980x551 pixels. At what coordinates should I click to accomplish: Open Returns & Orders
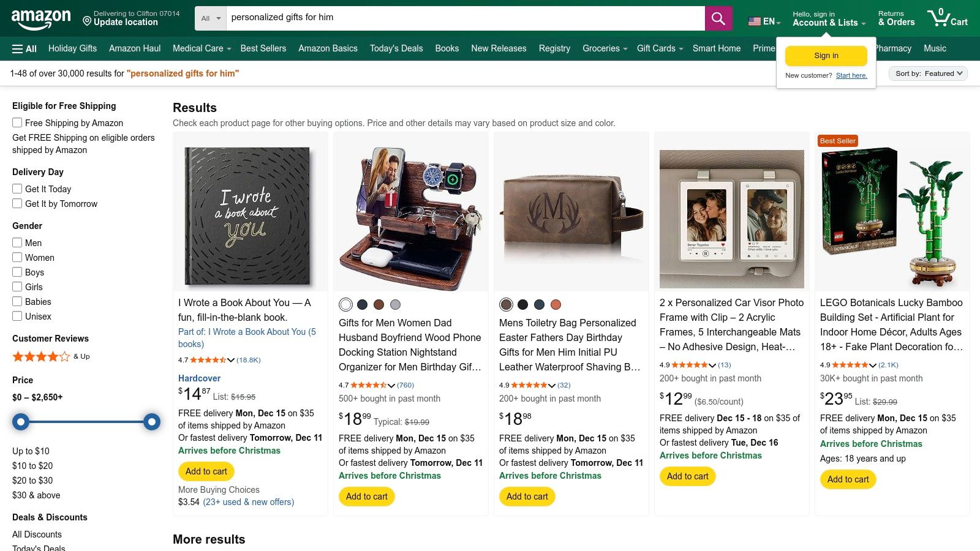[897, 19]
